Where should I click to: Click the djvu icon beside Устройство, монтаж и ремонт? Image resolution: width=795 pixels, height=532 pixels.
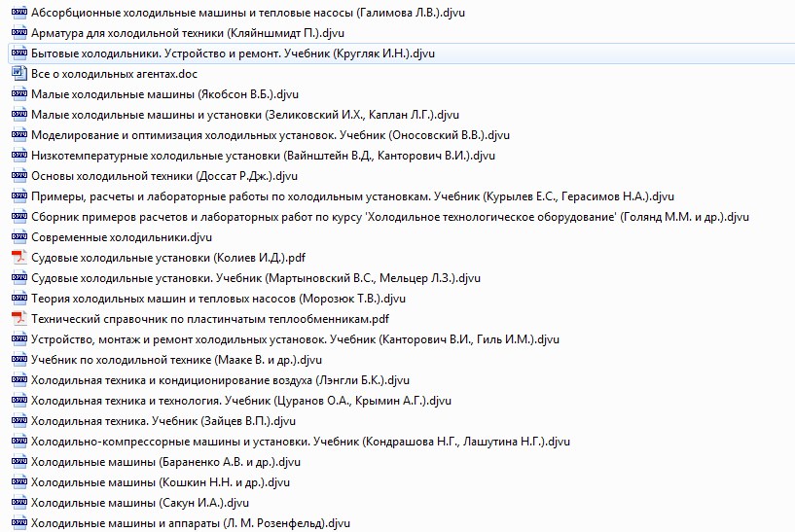19,339
